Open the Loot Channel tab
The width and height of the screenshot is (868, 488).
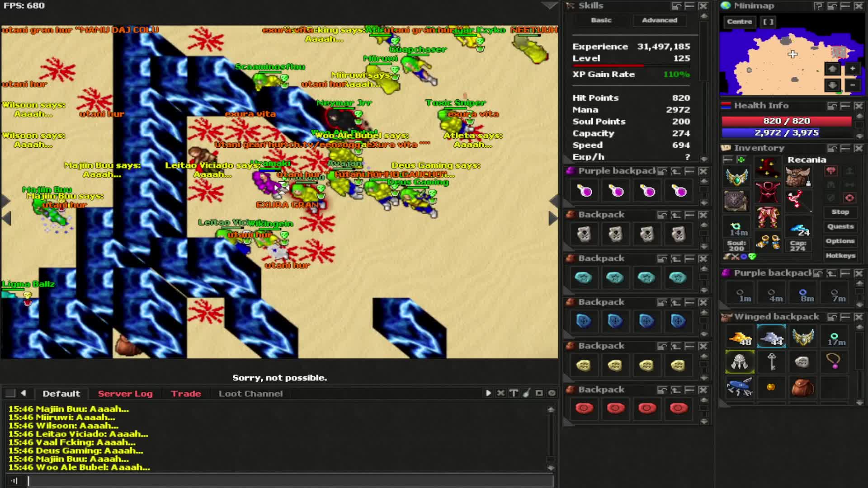(x=250, y=394)
